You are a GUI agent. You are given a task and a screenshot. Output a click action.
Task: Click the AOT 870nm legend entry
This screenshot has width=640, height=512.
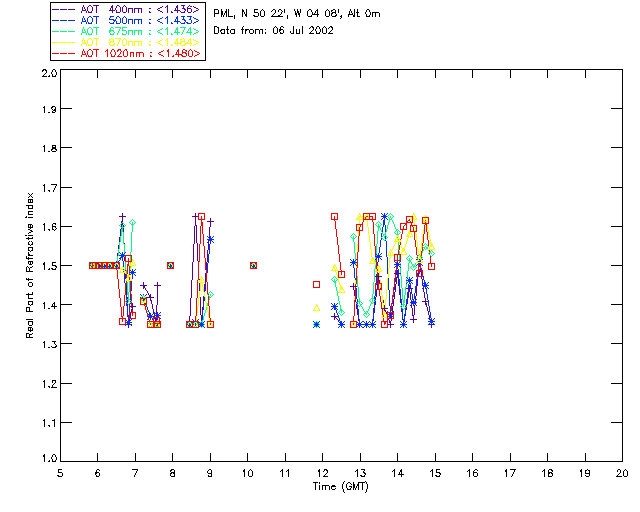[126, 42]
